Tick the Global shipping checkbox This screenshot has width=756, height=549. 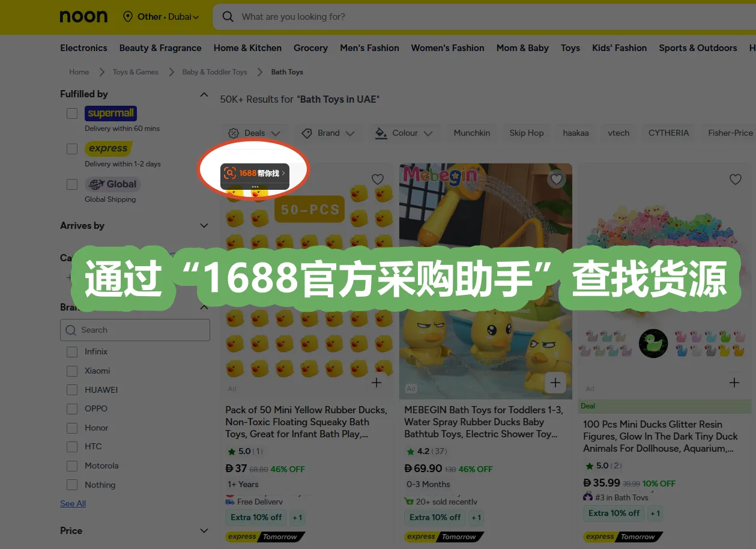[x=72, y=184]
